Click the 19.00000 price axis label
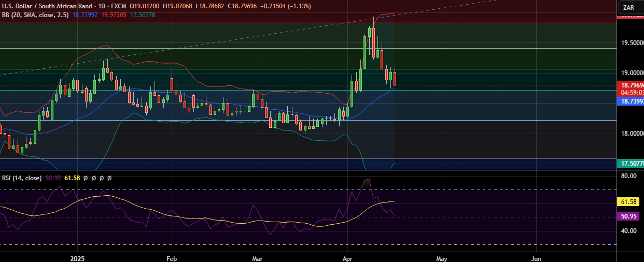 632,73
